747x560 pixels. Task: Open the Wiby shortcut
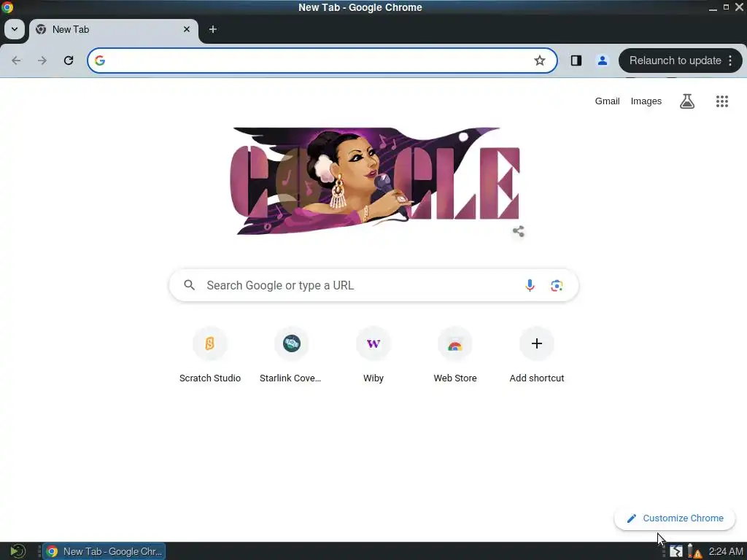373,356
